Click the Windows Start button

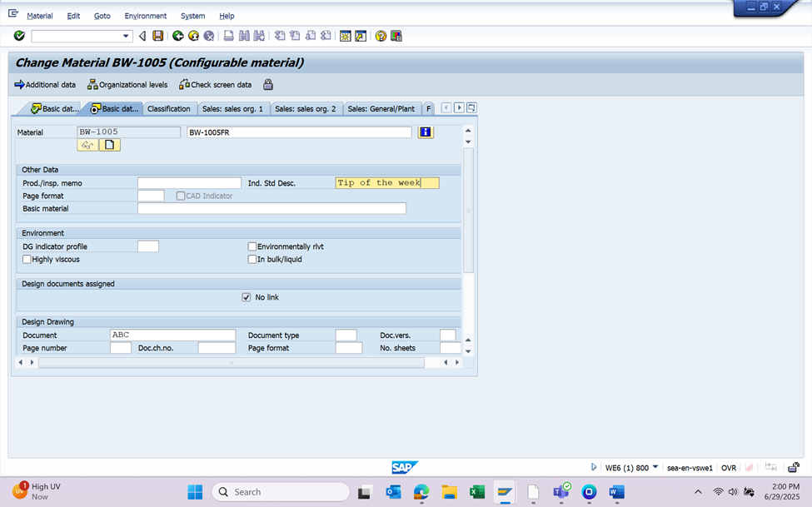click(x=195, y=492)
